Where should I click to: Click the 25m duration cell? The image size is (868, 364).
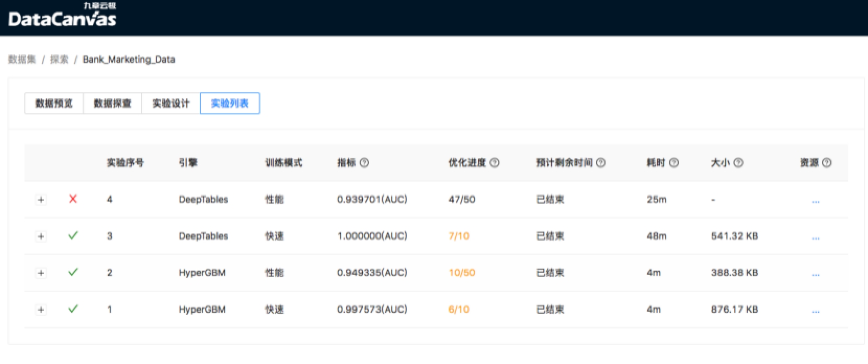tap(657, 199)
